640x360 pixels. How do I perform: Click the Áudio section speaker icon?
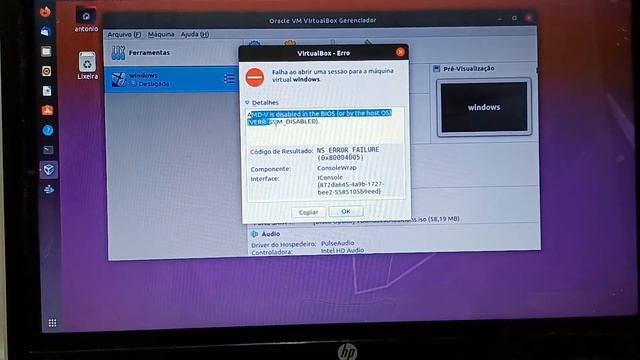click(255, 234)
